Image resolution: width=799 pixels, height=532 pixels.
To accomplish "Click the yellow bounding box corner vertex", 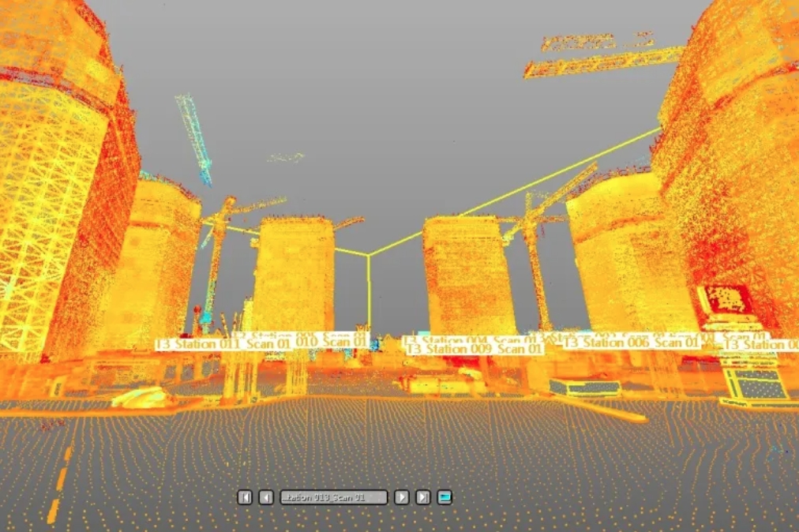I will coord(369,254).
